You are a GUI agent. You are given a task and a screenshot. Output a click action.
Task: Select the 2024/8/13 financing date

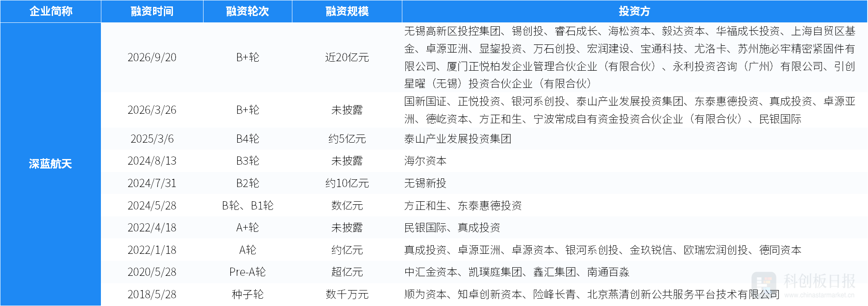[152, 161]
